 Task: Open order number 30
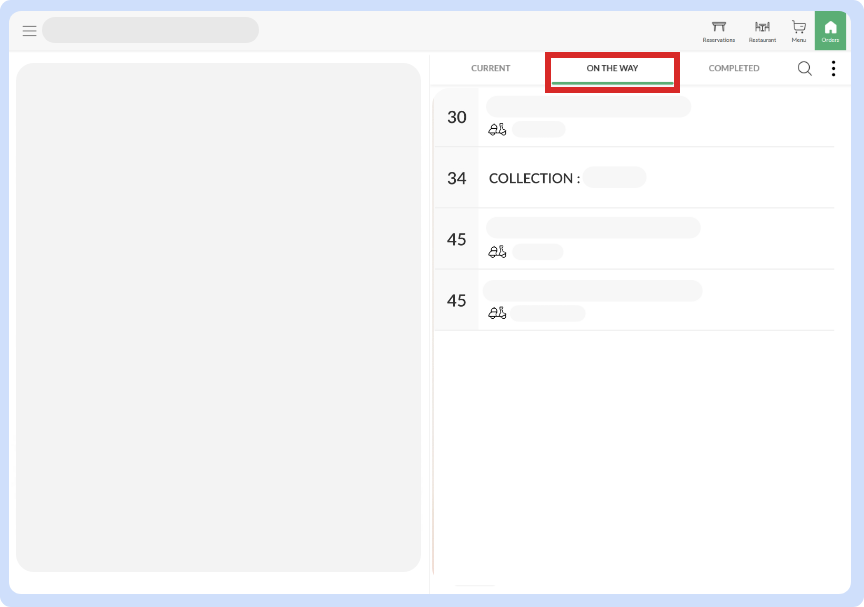457,117
